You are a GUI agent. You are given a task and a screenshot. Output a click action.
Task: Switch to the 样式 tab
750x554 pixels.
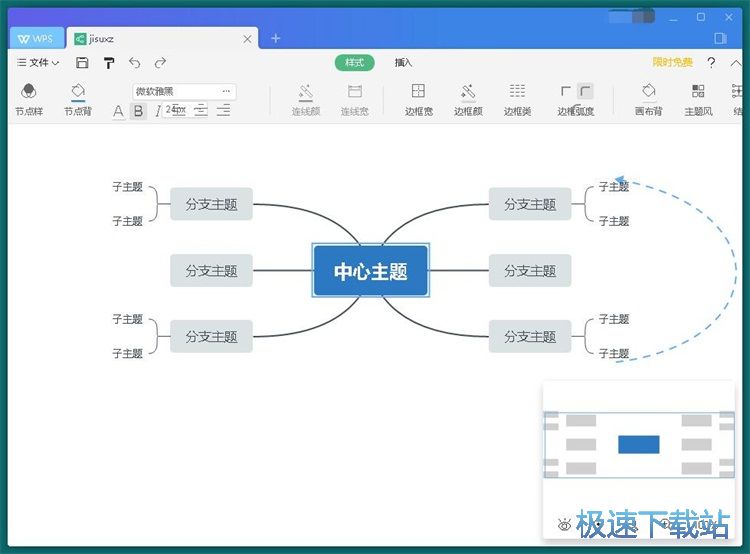coord(354,63)
